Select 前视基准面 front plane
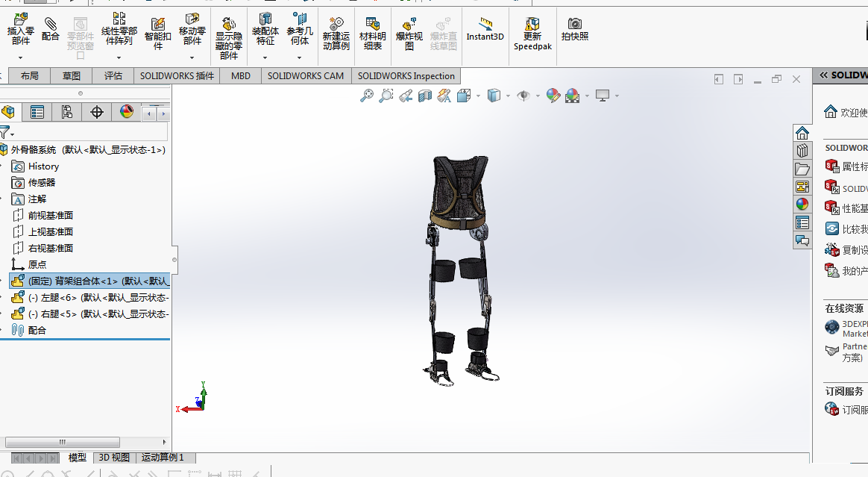 51,216
